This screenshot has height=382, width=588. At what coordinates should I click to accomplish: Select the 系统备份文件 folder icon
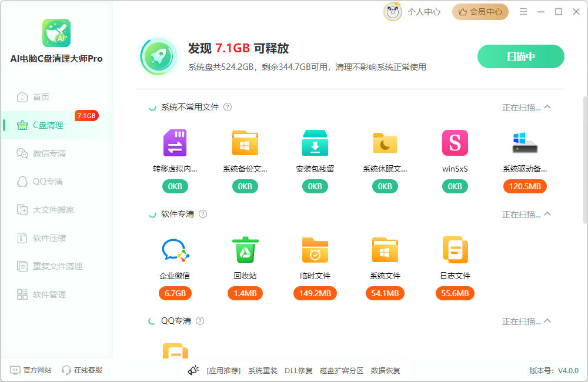(x=245, y=143)
